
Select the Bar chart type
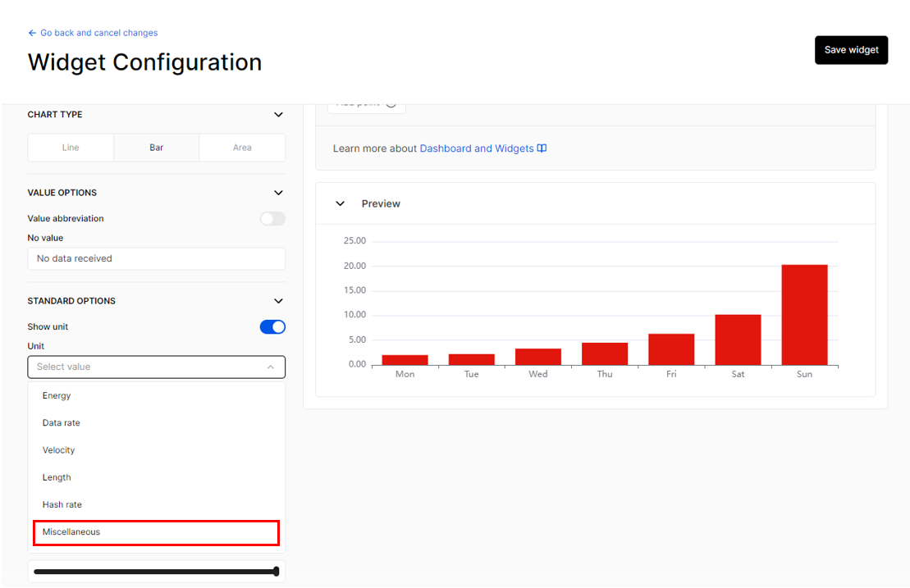coord(156,148)
